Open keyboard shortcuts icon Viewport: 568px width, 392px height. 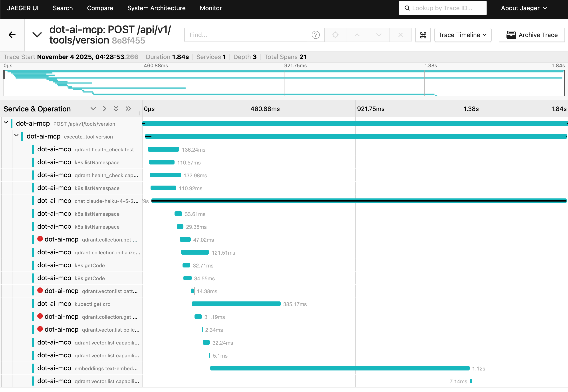[423, 35]
